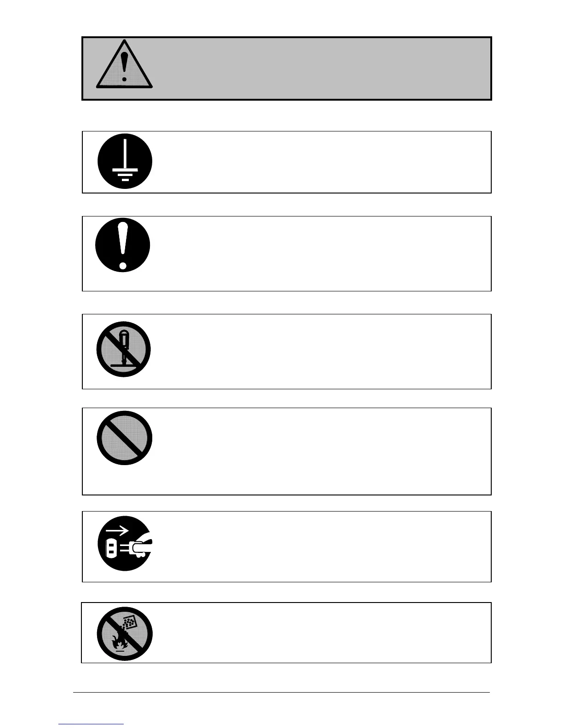The image size is (563, 728).
Task: Click the wall outlet in the unplug icon
Action: tap(111, 548)
